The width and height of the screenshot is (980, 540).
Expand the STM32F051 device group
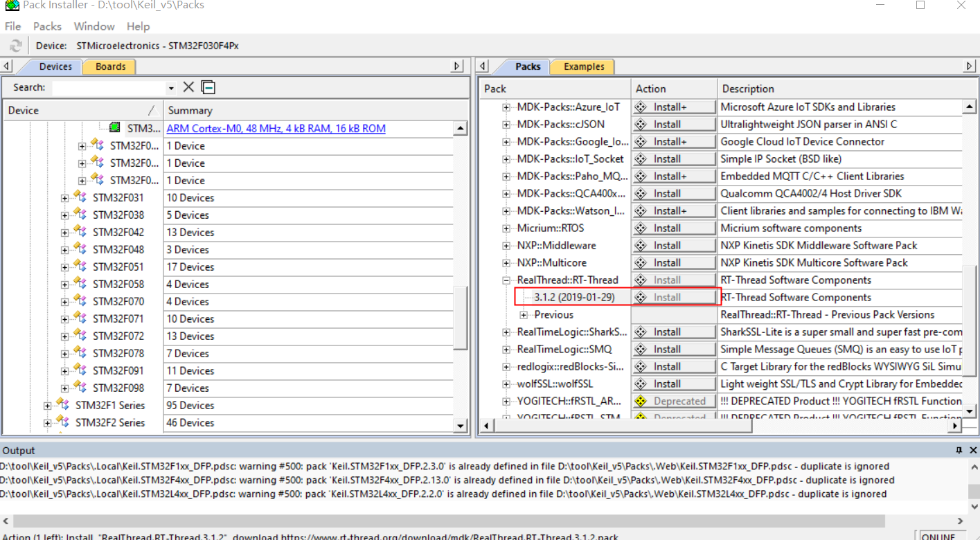(x=64, y=267)
